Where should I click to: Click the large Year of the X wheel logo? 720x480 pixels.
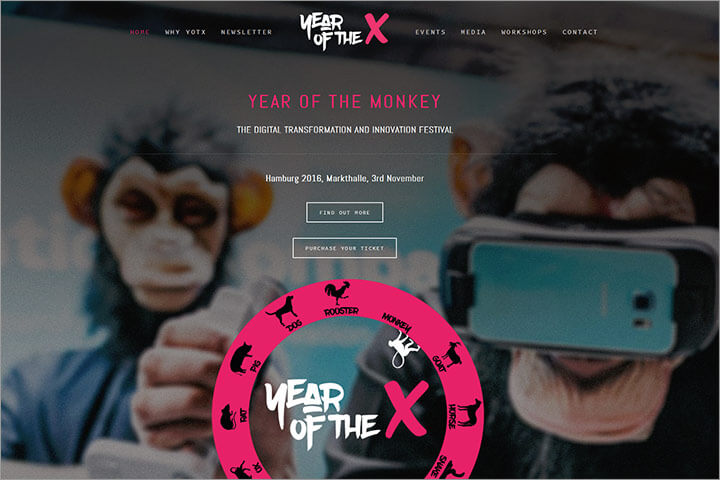(x=347, y=413)
